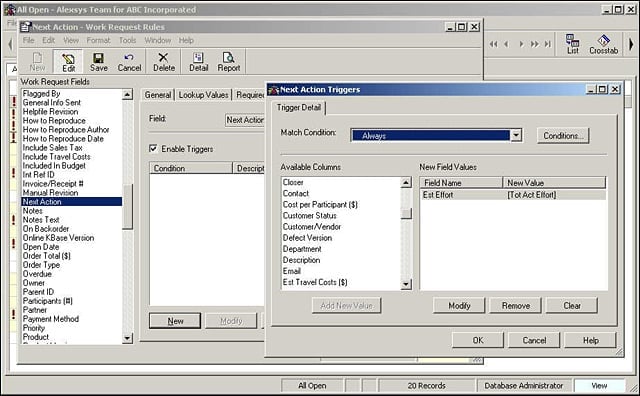Click the New toolbar icon

tap(37, 62)
